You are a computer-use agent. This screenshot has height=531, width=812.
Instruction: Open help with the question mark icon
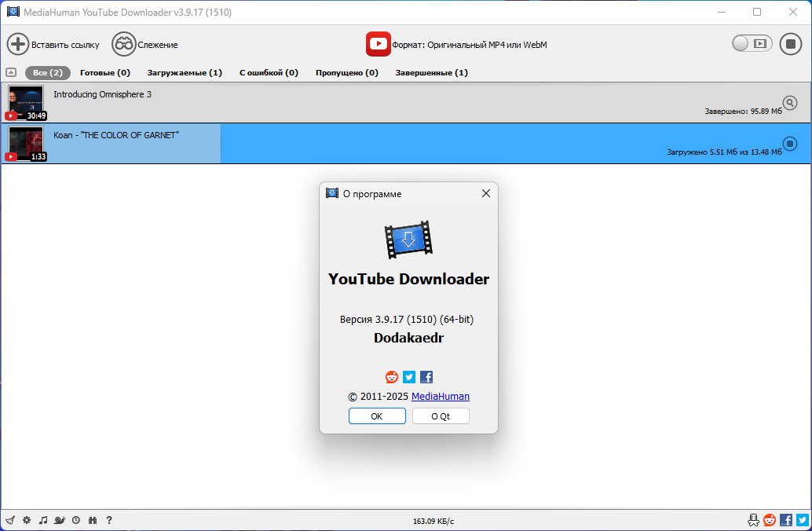(x=108, y=520)
